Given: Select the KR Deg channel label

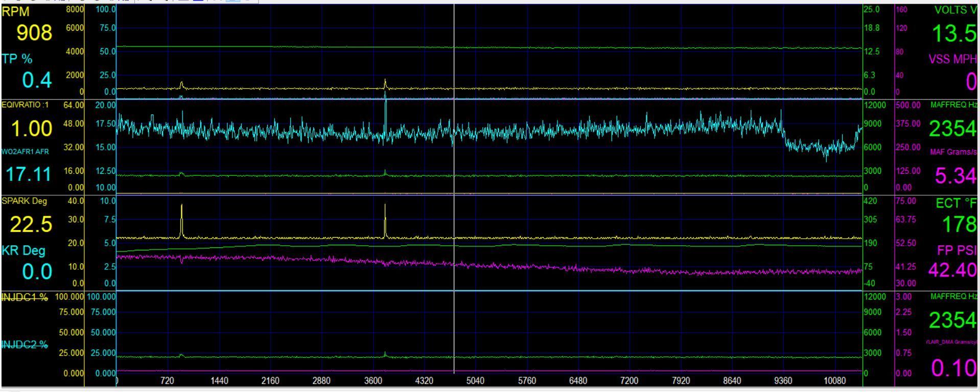Looking at the screenshot, I should click(x=24, y=250).
